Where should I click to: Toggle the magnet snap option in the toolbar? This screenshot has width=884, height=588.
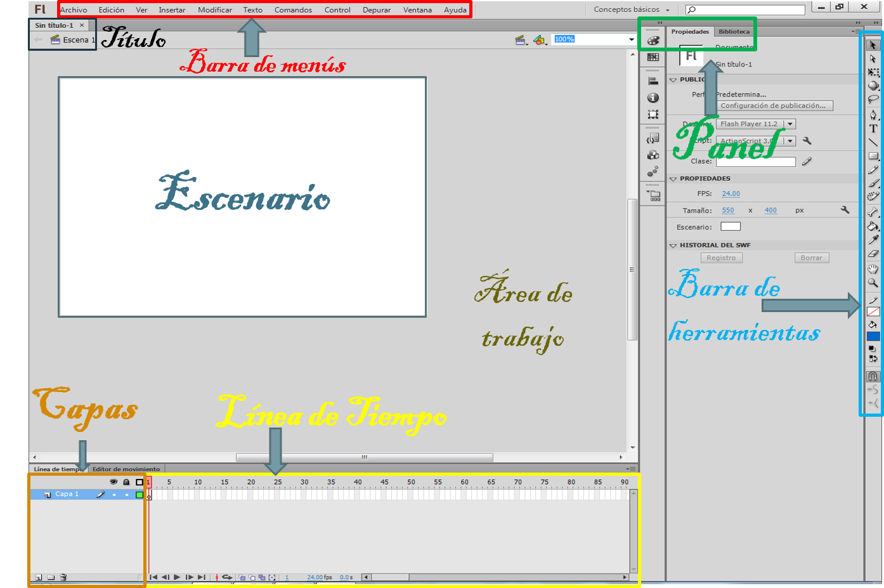point(873,376)
